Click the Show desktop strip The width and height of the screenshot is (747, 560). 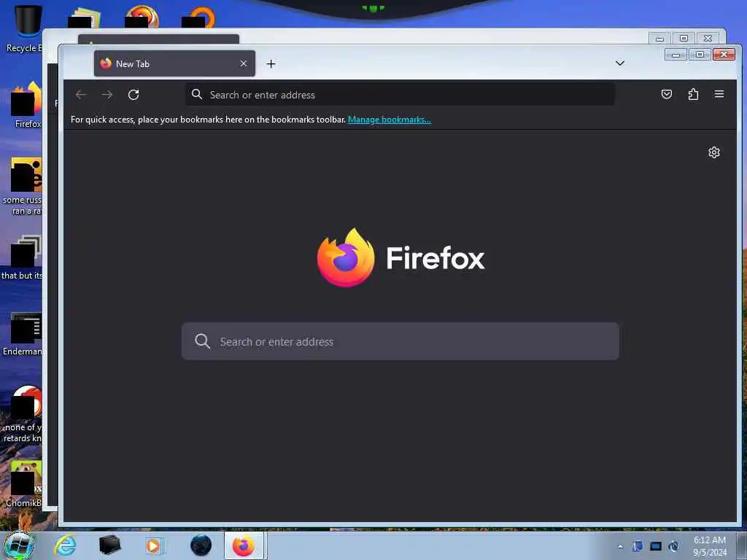coord(742,546)
